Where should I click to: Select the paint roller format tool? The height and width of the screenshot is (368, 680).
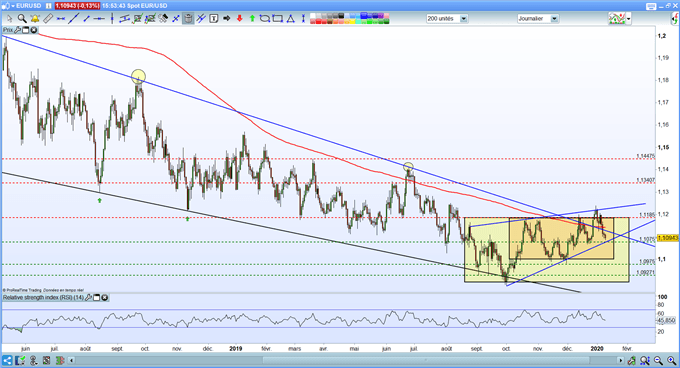pyautogui.click(x=163, y=19)
